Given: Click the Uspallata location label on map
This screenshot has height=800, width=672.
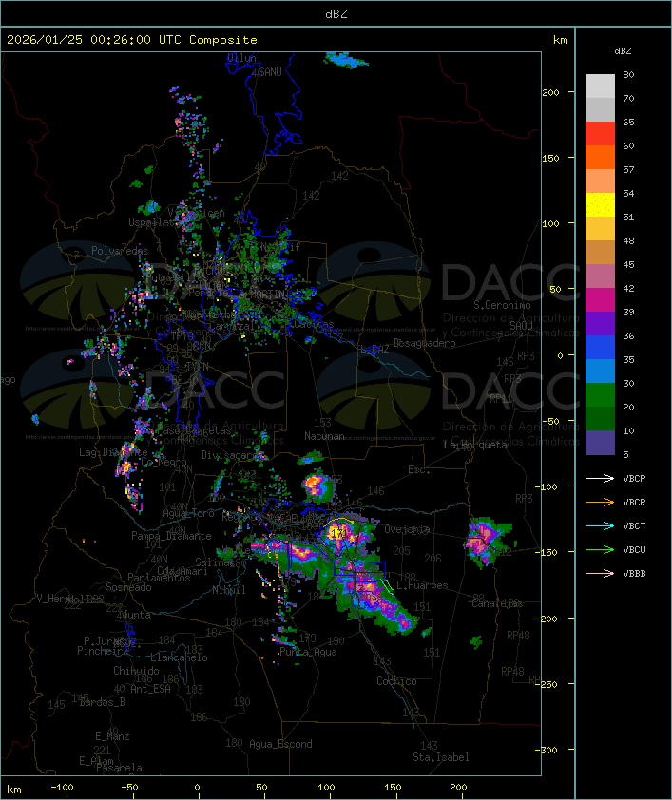Looking at the screenshot, I should (153, 222).
